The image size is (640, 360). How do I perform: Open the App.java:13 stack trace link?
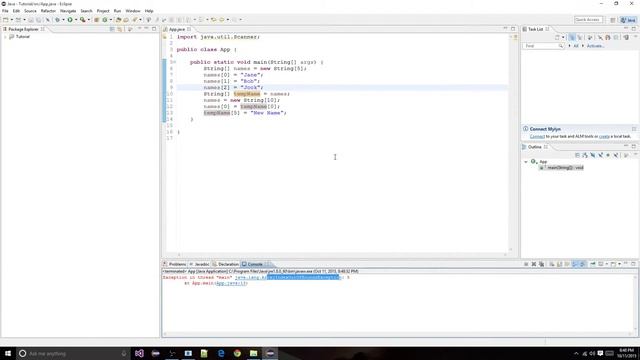click(x=231, y=283)
